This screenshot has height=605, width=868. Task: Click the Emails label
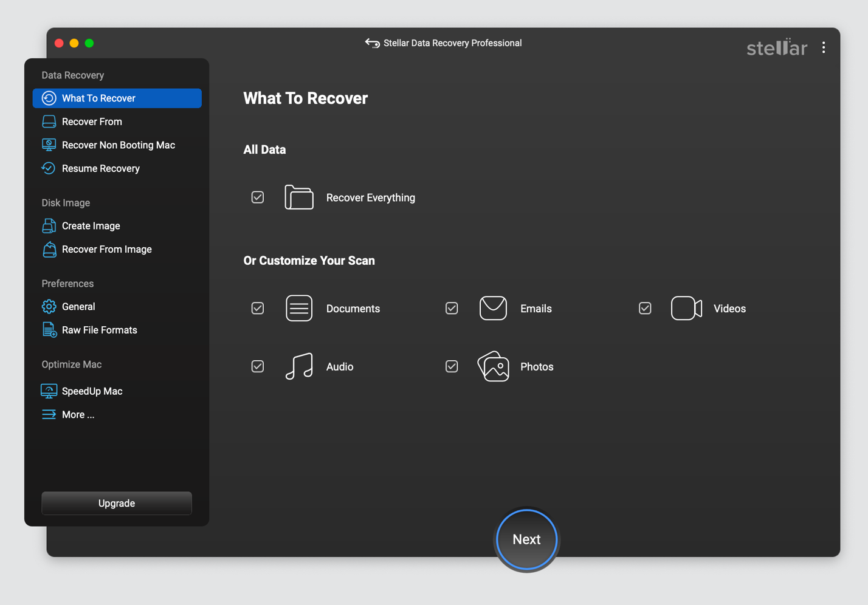[536, 309]
